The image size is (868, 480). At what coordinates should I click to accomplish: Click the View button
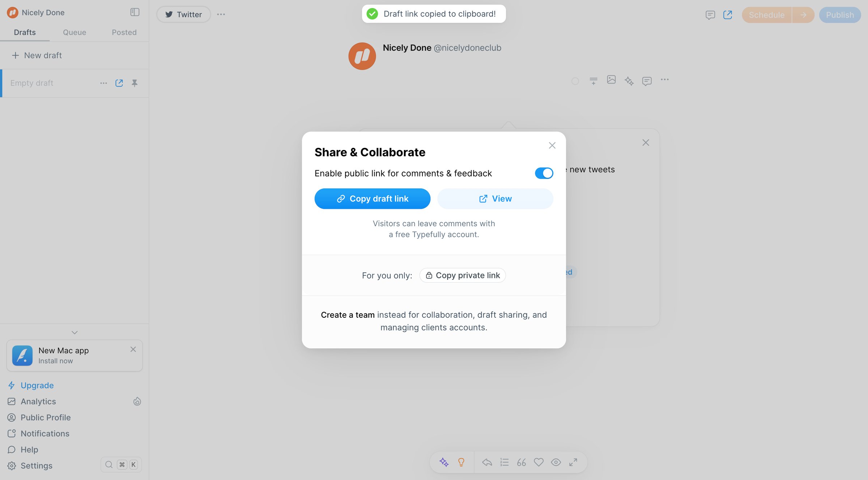[495, 198]
